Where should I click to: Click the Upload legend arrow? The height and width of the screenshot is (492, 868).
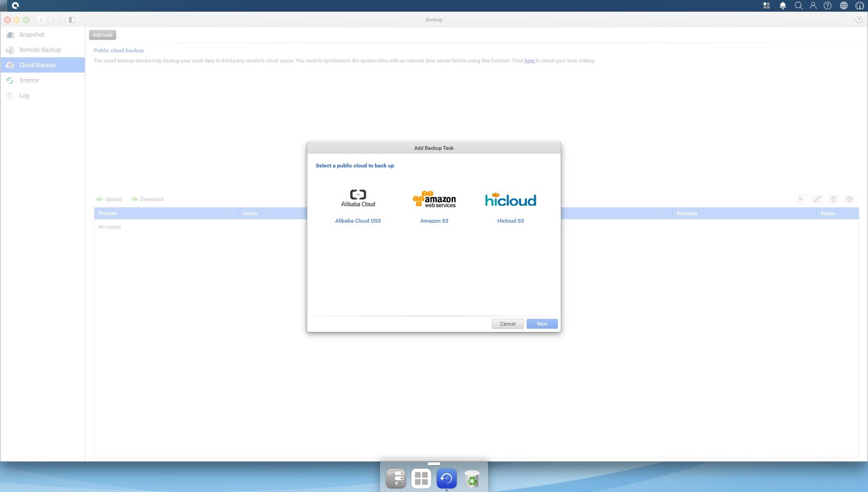click(x=99, y=199)
